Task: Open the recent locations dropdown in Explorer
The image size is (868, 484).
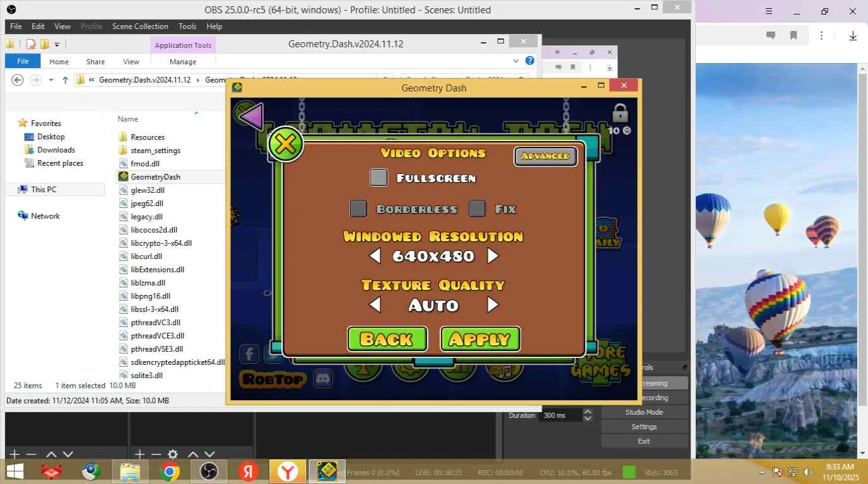Action: [x=52, y=80]
